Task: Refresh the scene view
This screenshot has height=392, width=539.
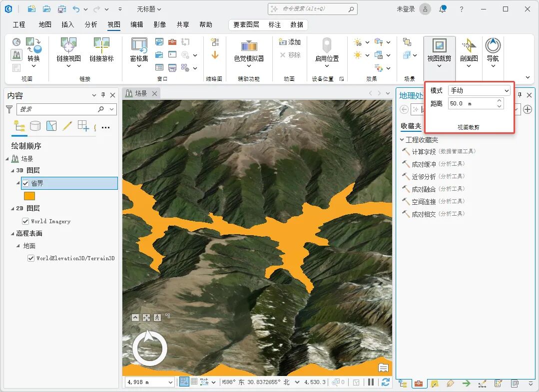Action: (x=386, y=382)
